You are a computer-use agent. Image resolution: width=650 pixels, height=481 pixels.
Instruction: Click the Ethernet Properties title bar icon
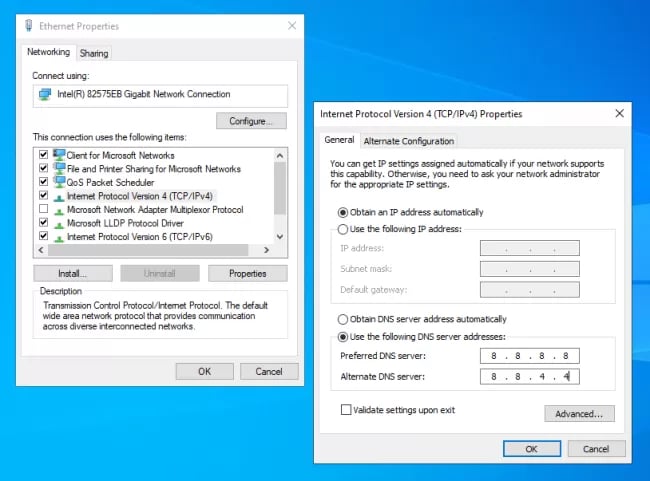29,26
